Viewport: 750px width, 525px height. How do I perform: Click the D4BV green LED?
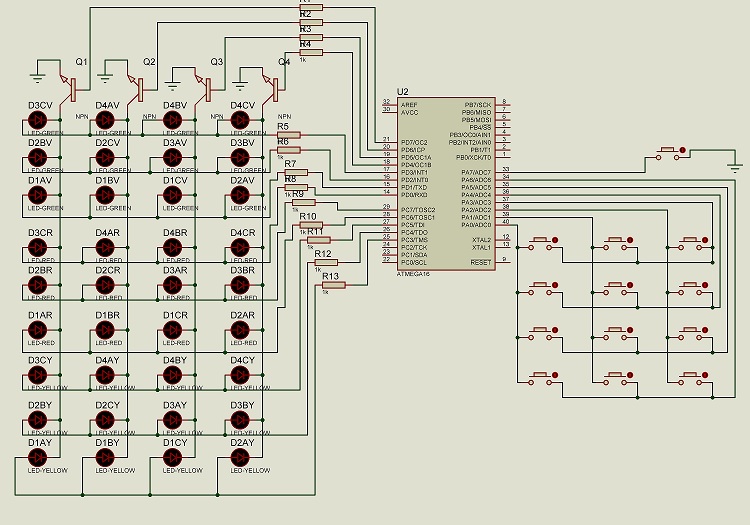pyautogui.click(x=172, y=120)
